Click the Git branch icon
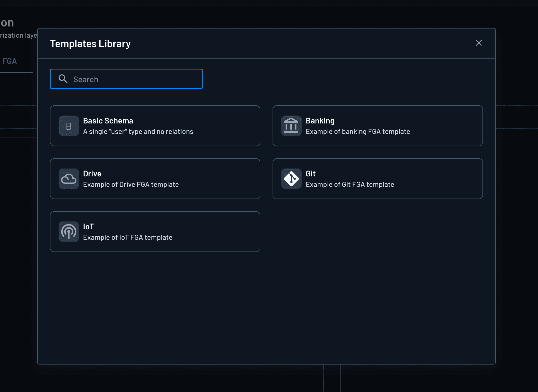This screenshot has width=538, height=392. click(x=291, y=179)
